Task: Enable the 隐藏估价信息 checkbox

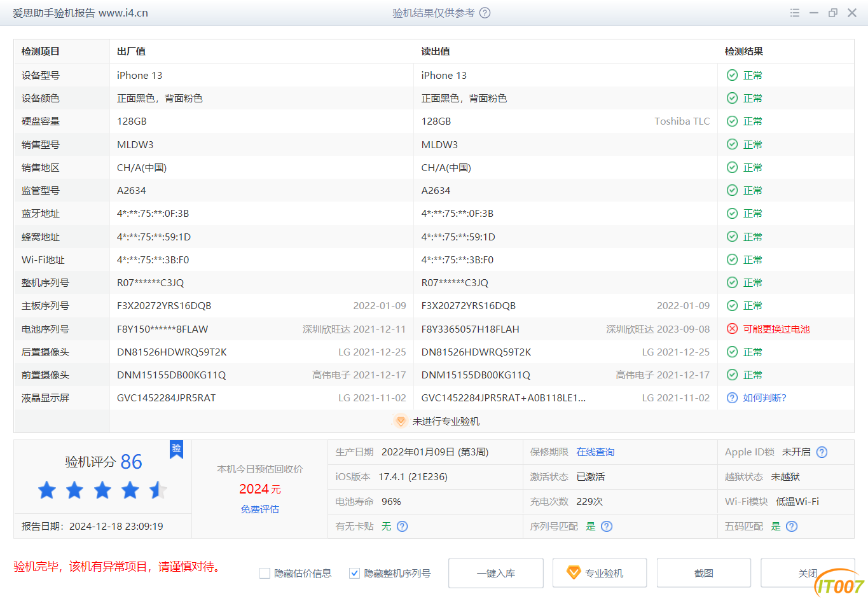Action: pyautogui.click(x=265, y=574)
